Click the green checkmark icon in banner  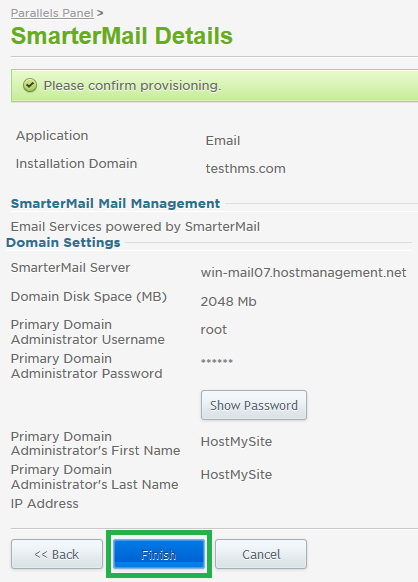30,85
